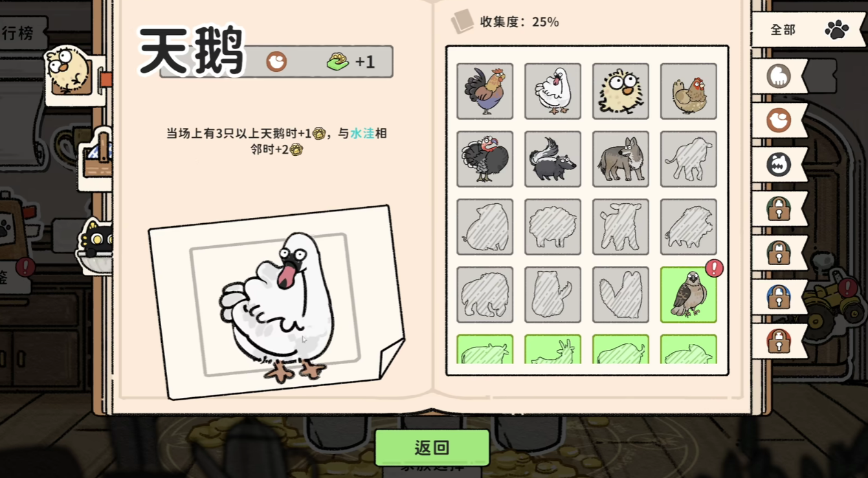Click the 返回 button

(x=432, y=448)
